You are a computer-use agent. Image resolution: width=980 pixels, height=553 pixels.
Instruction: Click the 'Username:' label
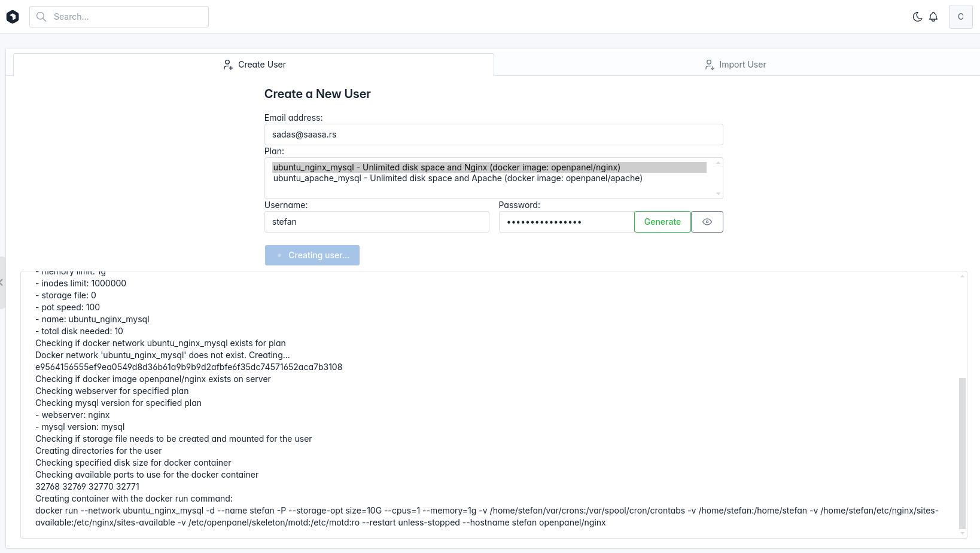(286, 205)
